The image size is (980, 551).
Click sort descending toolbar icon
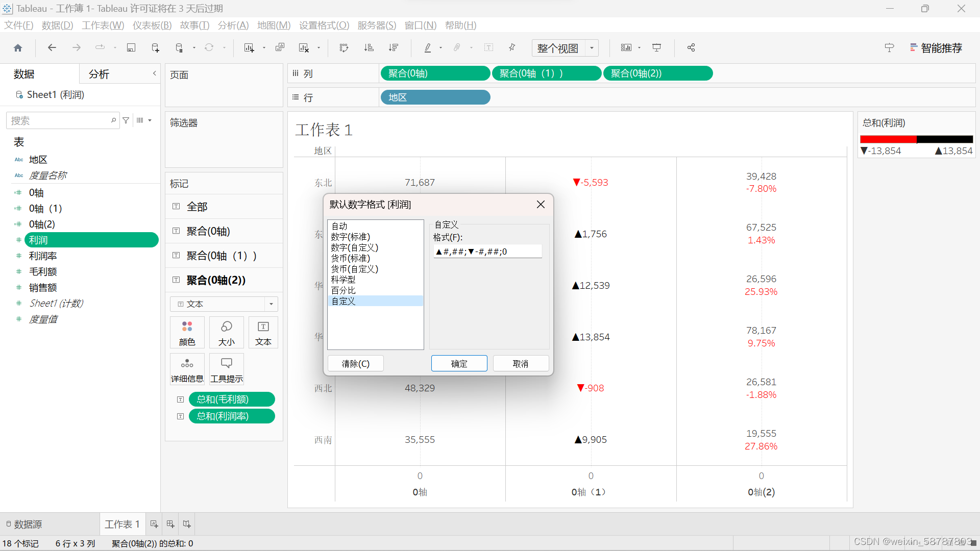393,48
